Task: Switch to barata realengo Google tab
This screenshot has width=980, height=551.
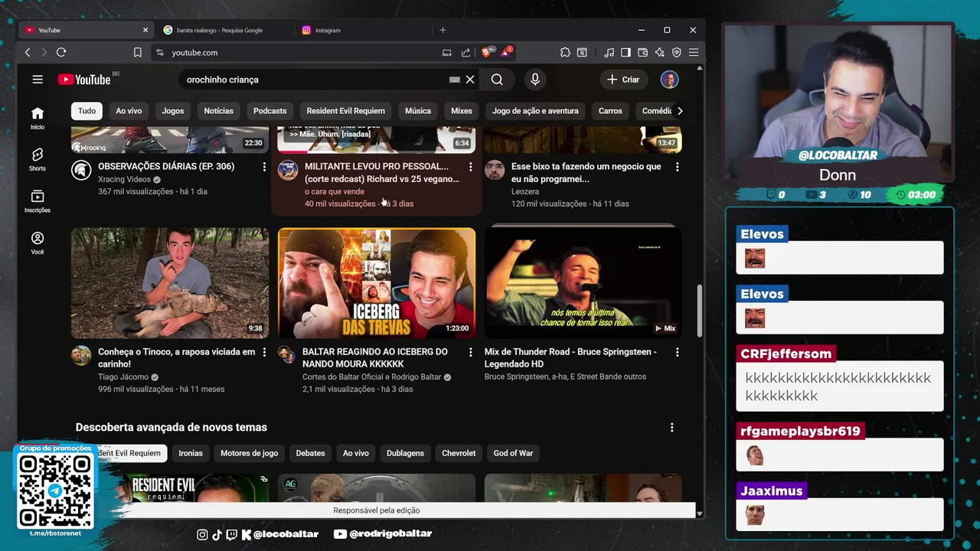Action: pyautogui.click(x=220, y=30)
